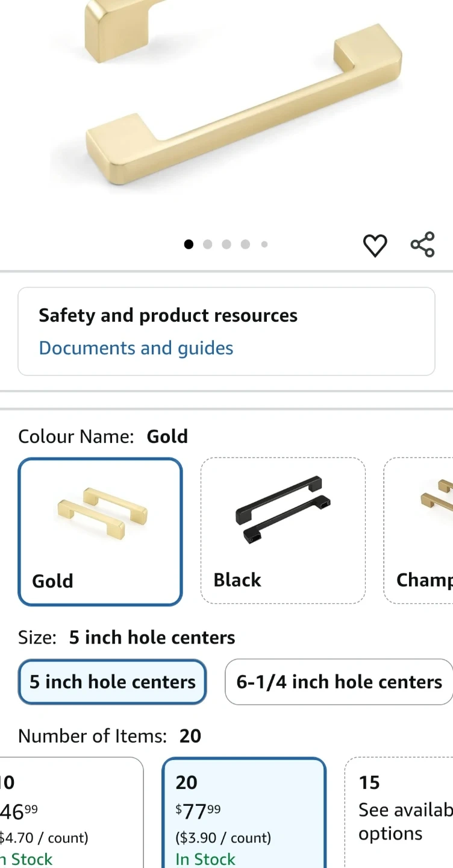Image resolution: width=453 pixels, height=868 pixels.
Task: Go to fifth image carousel dot
Action: point(264,245)
